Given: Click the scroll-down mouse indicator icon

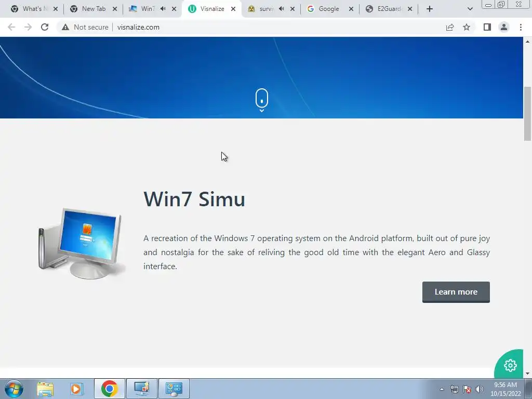Looking at the screenshot, I should 262,100.
